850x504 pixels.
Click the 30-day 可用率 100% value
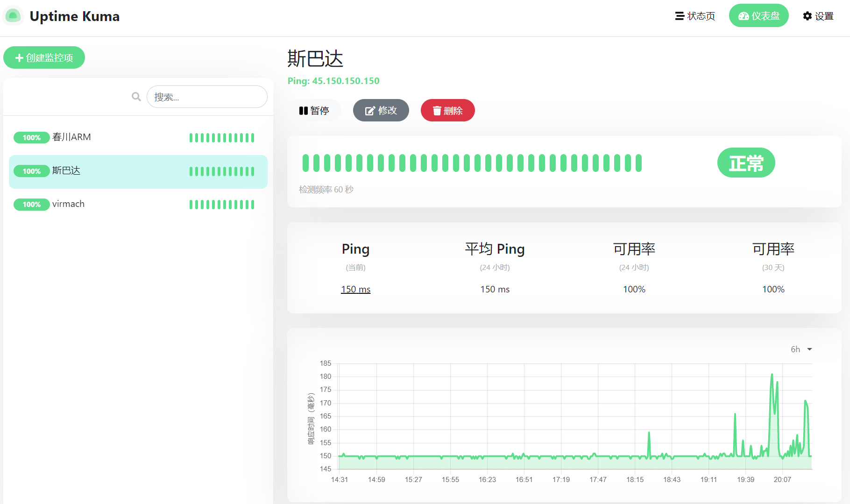773,289
